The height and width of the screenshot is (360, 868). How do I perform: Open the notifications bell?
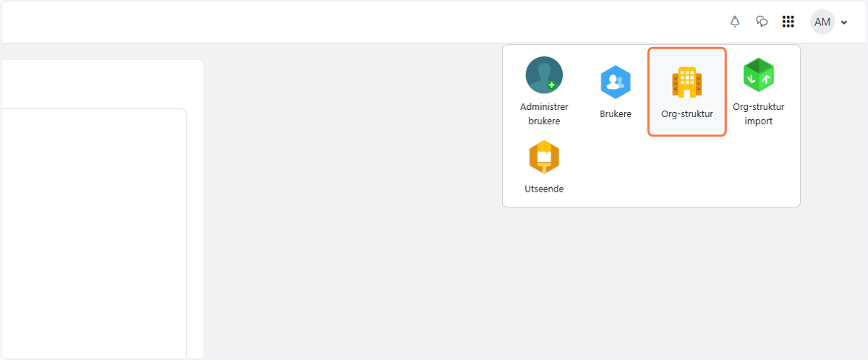735,22
